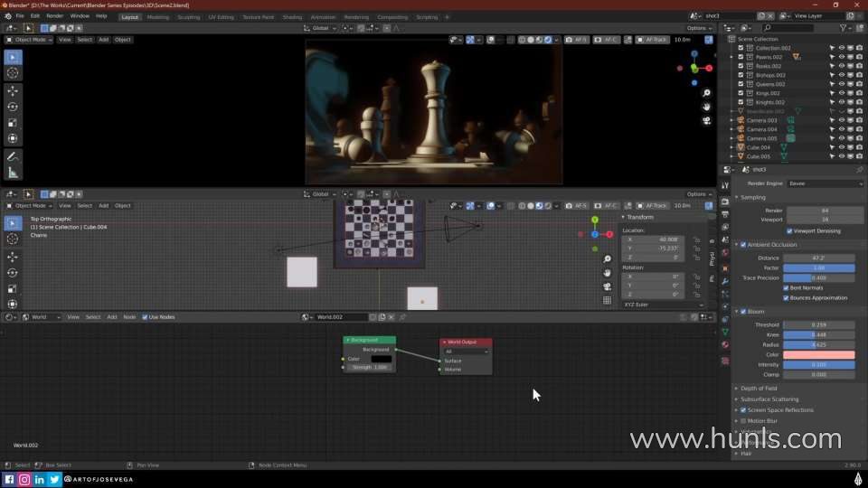Disable Ambient Occlusion checkbox
Viewport: 868px width, 488px height.
[x=743, y=245]
